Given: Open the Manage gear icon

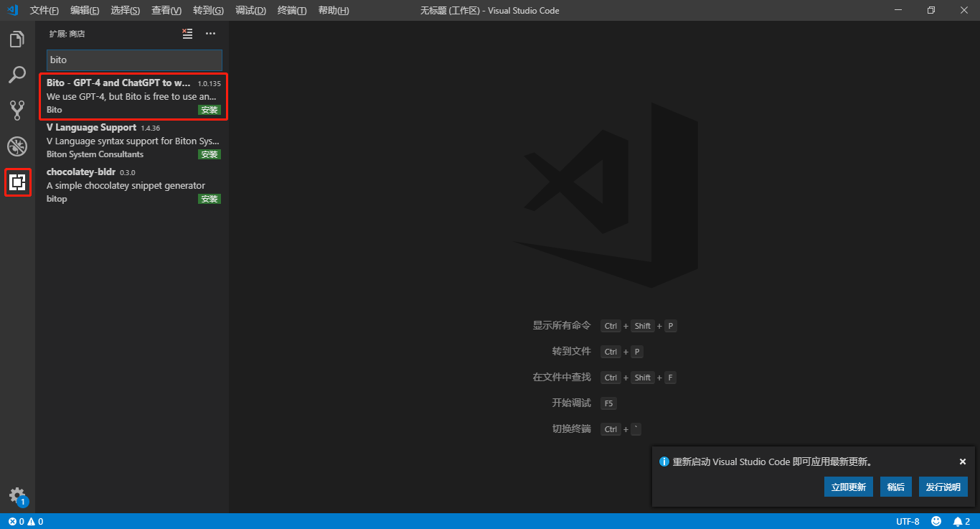Looking at the screenshot, I should 17,496.
